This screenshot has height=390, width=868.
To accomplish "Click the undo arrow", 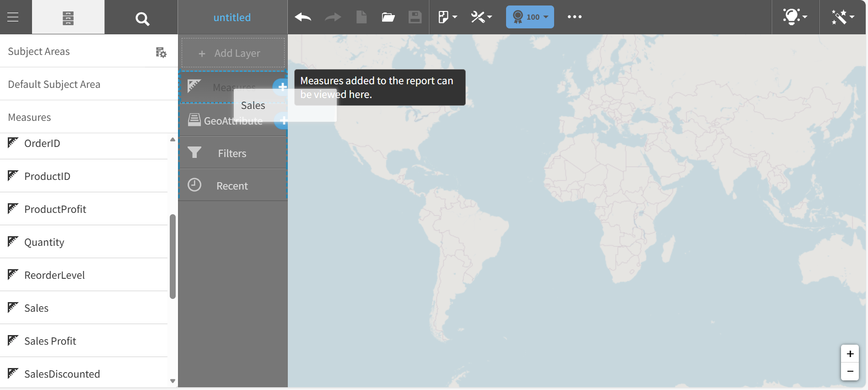I will click(303, 17).
